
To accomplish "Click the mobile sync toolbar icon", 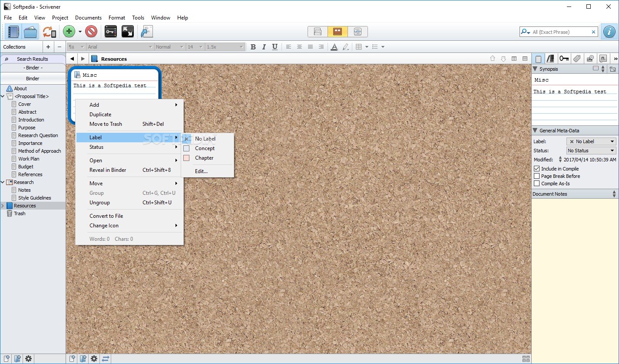I will [49, 32].
